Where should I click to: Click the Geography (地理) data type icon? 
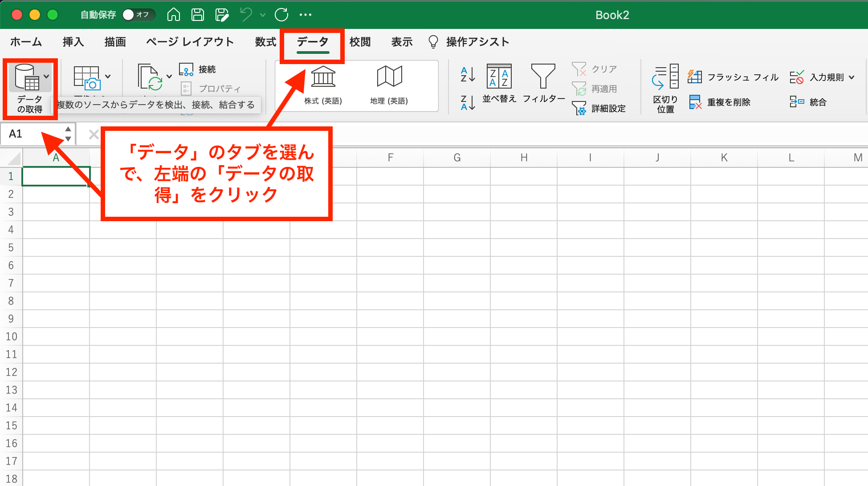click(x=389, y=77)
